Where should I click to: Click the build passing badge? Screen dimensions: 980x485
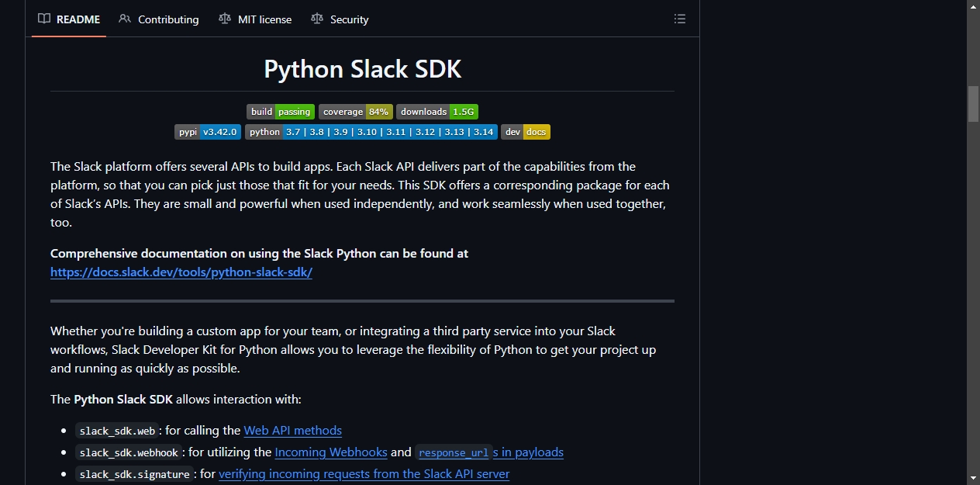pos(281,112)
